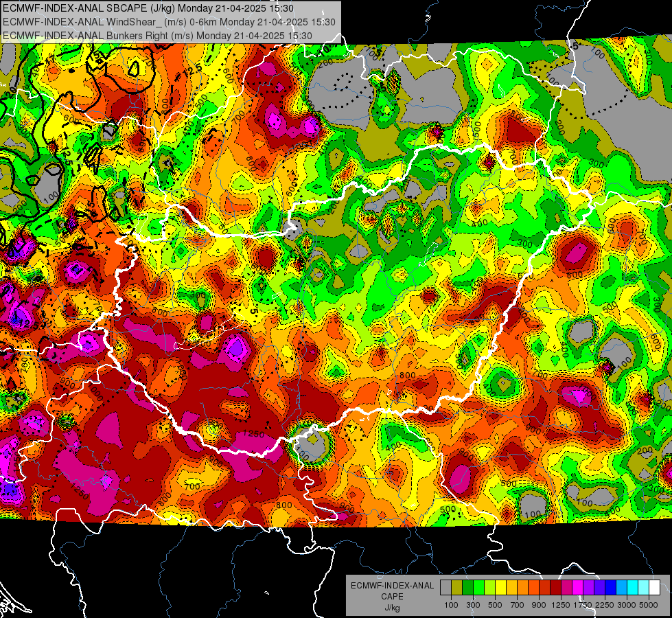The width and height of the screenshot is (672, 618).
Task: Click the 500 tick label on the legend scale
Action: pyautogui.click(x=495, y=605)
